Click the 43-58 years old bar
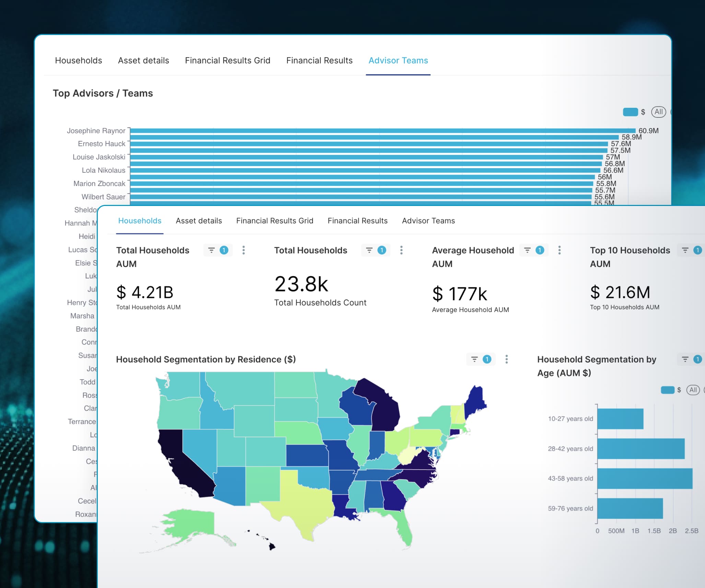The width and height of the screenshot is (705, 588). tap(645, 479)
